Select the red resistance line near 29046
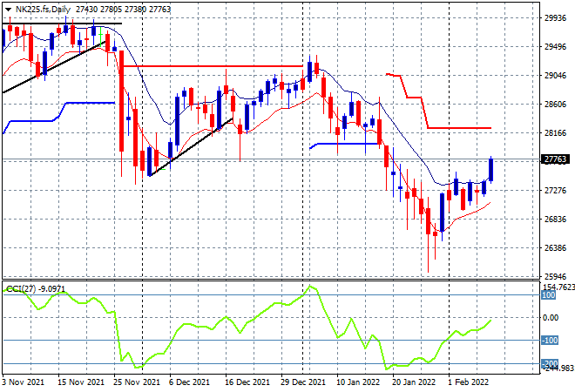Viewport: 575px width, 392px height. pyautogui.click(x=213, y=66)
